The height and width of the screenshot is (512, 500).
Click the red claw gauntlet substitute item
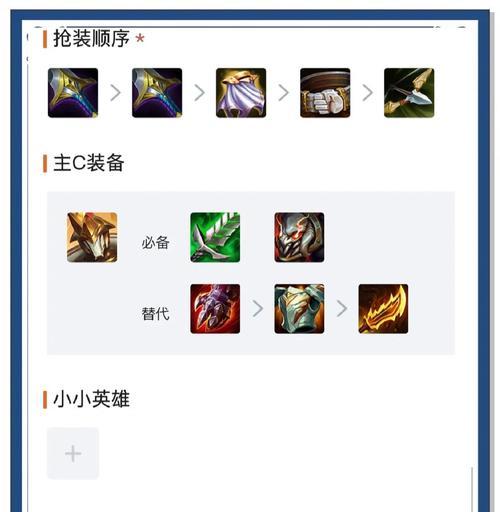click(x=215, y=309)
